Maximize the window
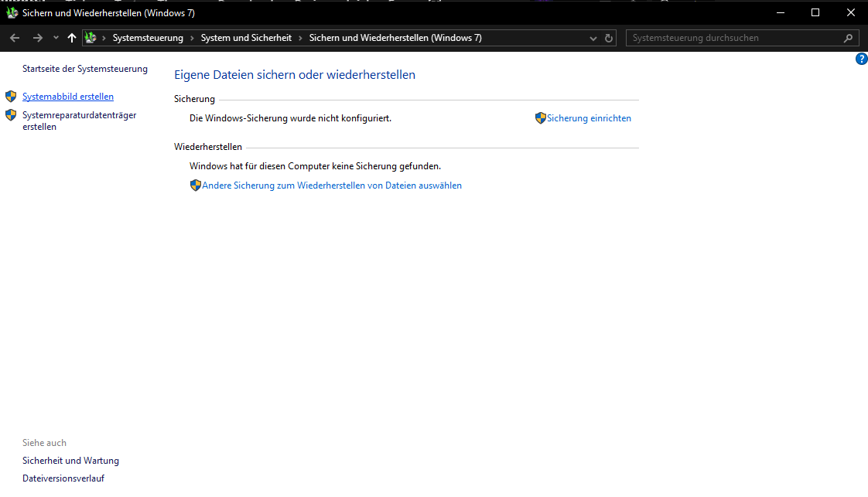The image size is (868, 497). pos(815,12)
